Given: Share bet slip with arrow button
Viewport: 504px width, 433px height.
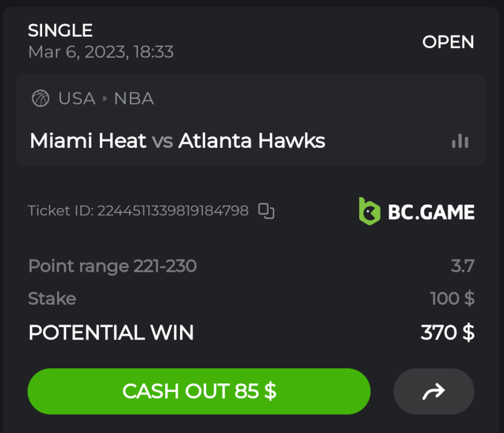Looking at the screenshot, I should (434, 391).
